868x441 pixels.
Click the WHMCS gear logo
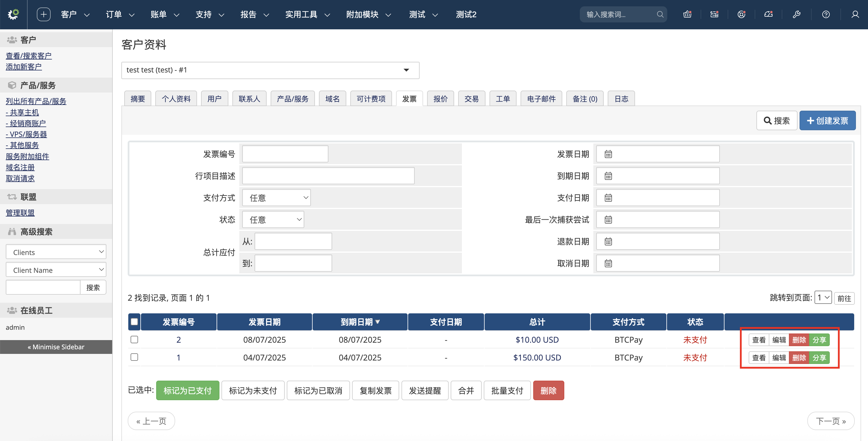coord(14,14)
